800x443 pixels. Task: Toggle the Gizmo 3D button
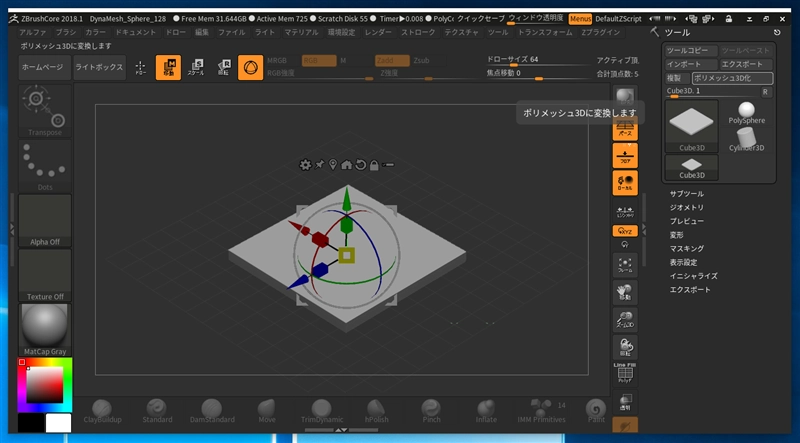pyautogui.click(x=251, y=67)
